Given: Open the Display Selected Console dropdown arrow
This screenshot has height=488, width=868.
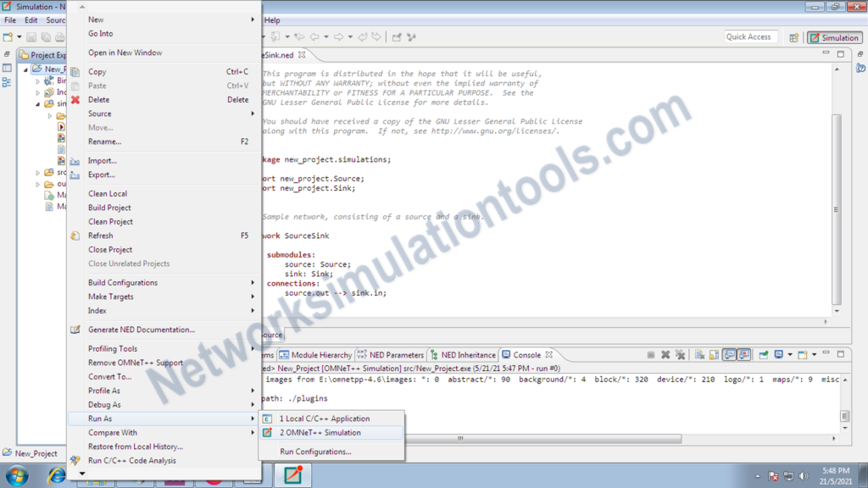Looking at the screenshot, I should pyautogui.click(x=789, y=354).
